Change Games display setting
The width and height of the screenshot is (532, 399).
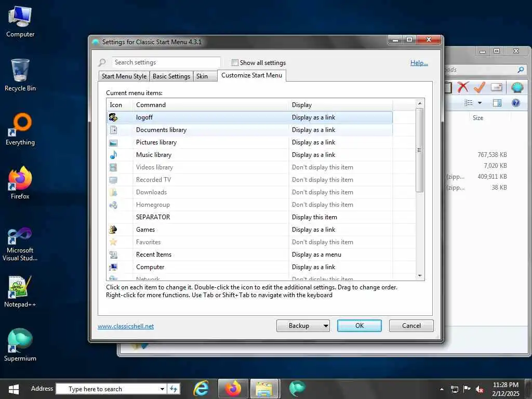(313, 230)
